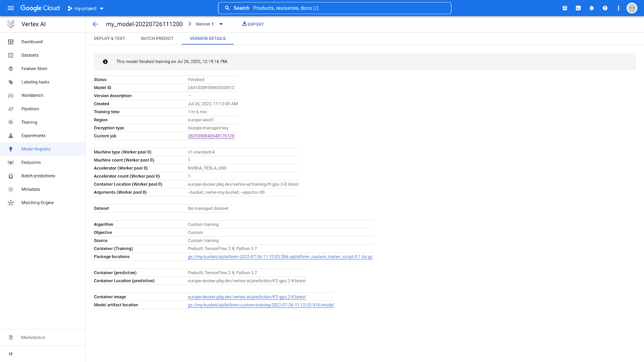This screenshot has width=644, height=362.
Task: Open Batch predictions in the sidebar
Action: click(x=38, y=176)
